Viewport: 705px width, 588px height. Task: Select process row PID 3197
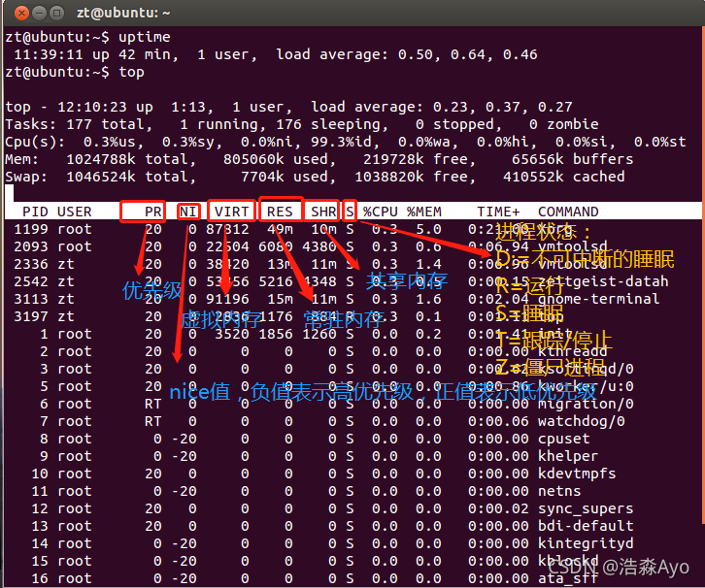[353, 316]
